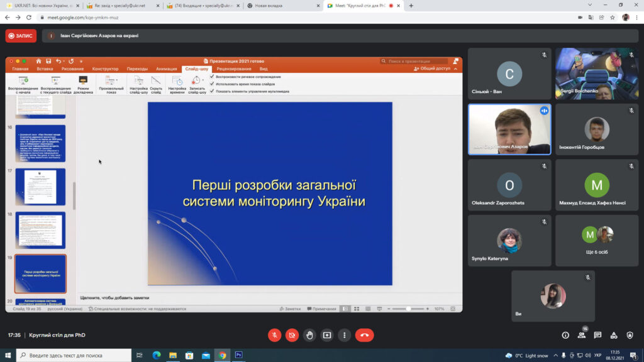Open the Activities panel icon
The image size is (644, 362).
(x=614, y=335)
